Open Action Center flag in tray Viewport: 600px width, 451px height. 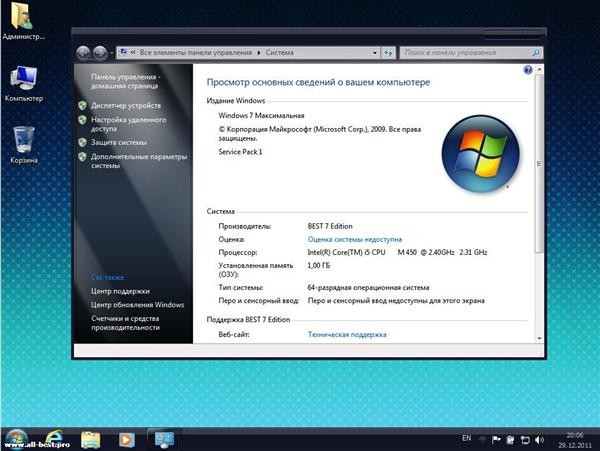(x=496, y=440)
